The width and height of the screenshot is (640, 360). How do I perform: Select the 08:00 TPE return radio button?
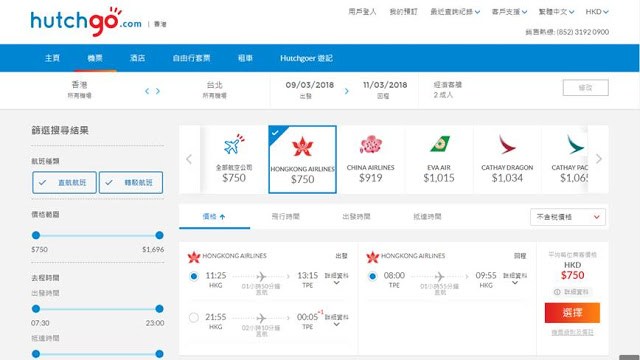pos(372,276)
